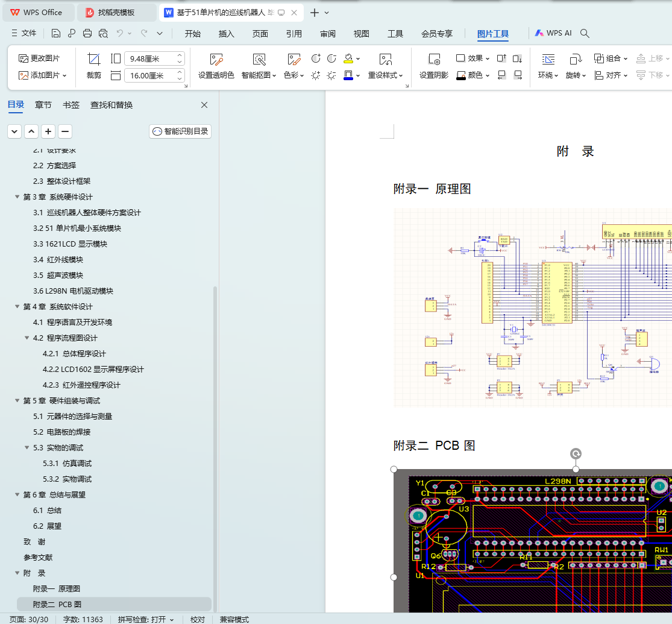This screenshot has width=672, height=624.
Task: Click the highlight fill color swatch
Action: [348, 58]
